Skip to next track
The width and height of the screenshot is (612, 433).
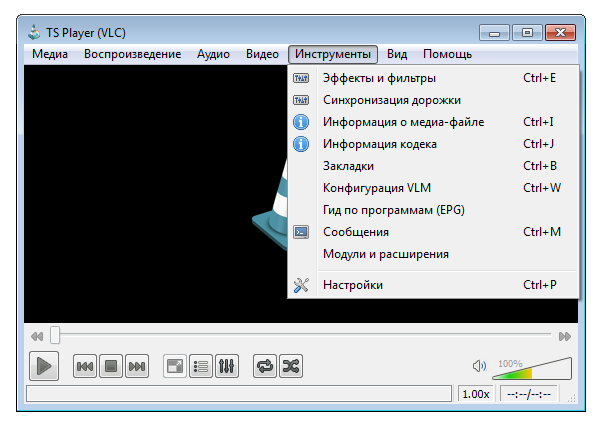tap(137, 366)
